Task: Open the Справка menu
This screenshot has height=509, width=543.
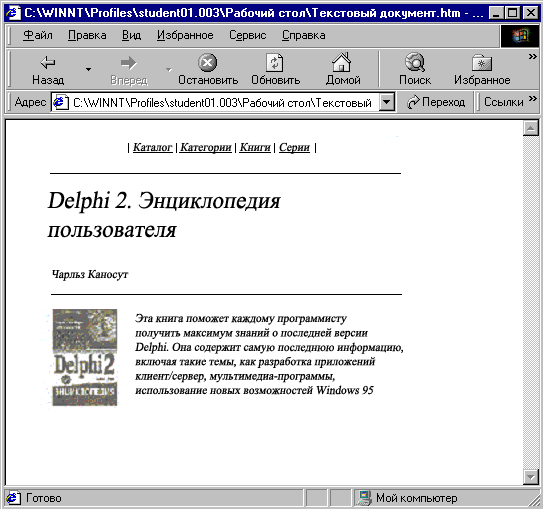Action: (x=303, y=35)
